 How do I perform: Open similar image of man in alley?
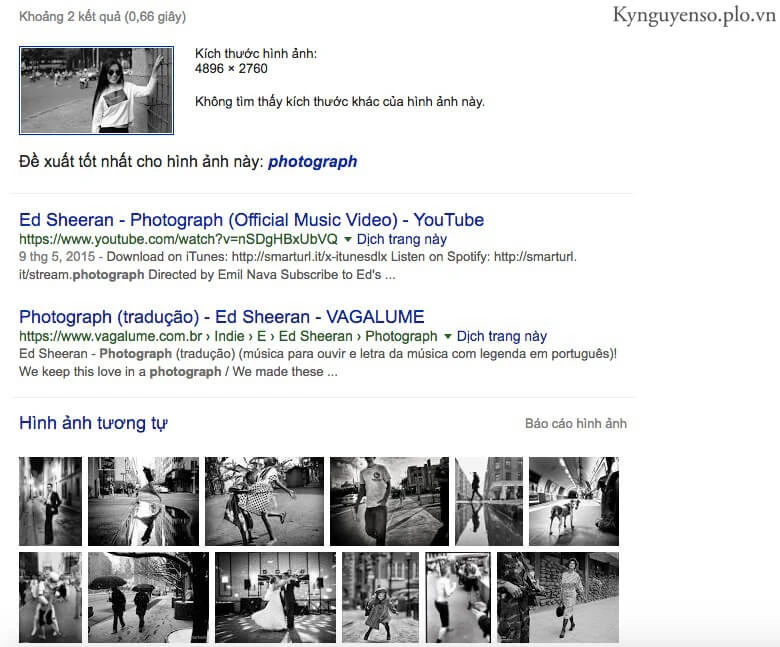[x=50, y=501]
